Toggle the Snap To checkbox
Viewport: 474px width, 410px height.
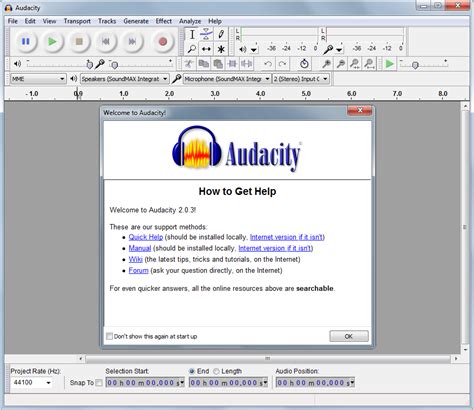(99, 383)
